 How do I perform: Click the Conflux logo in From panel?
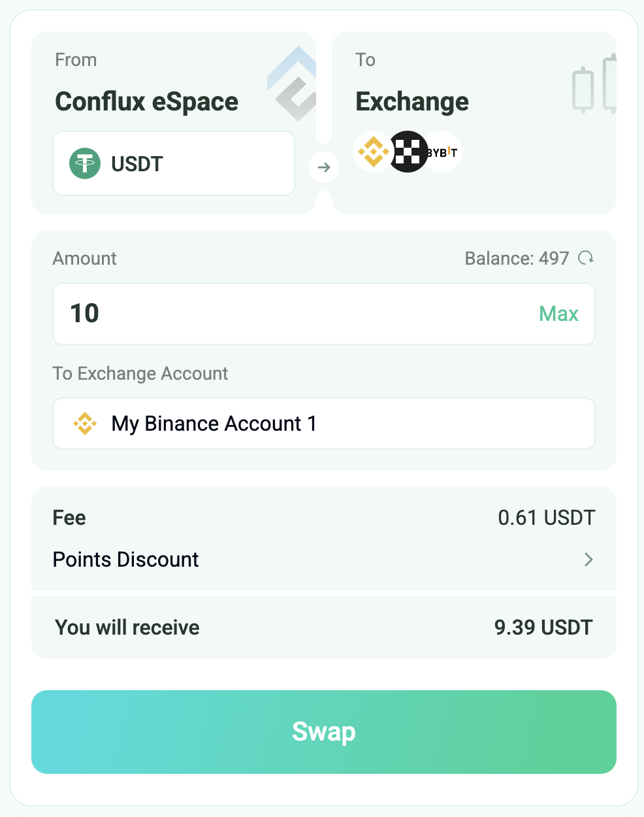click(292, 84)
